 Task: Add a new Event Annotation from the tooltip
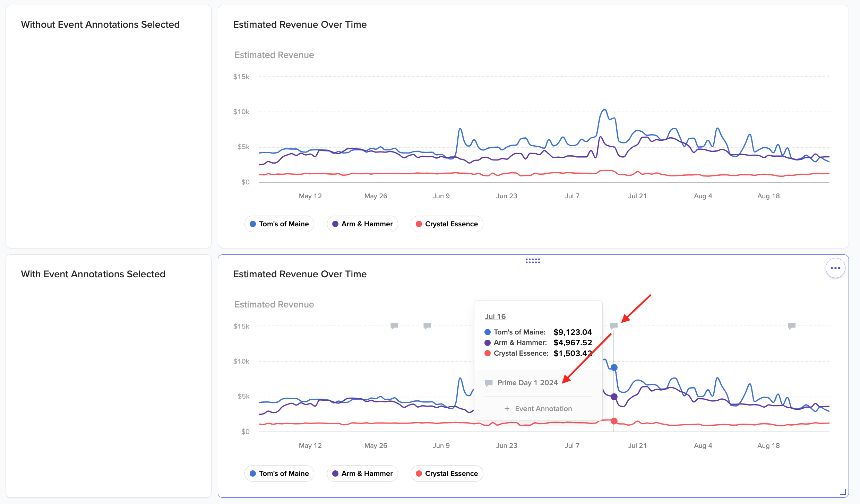click(538, 409)
